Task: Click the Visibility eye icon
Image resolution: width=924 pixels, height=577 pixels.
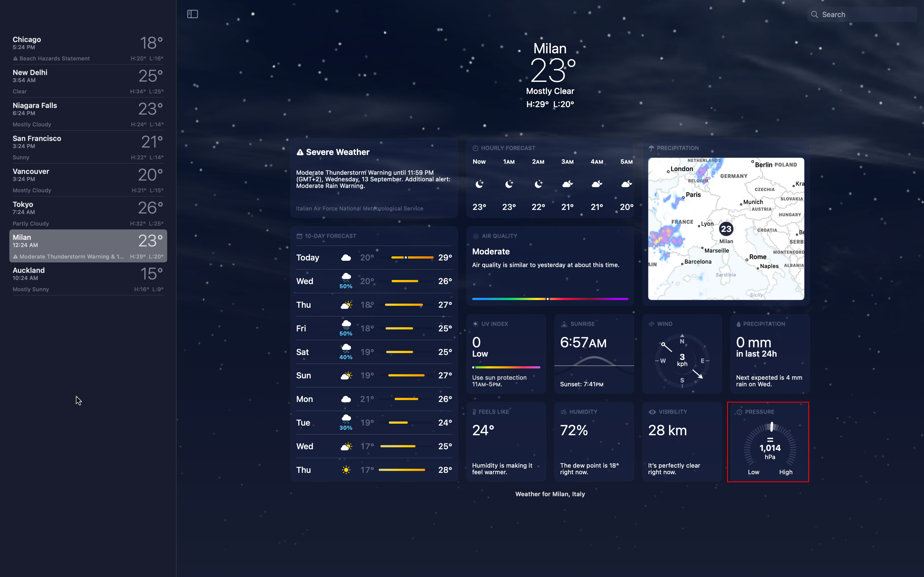Action: point(652,412)
